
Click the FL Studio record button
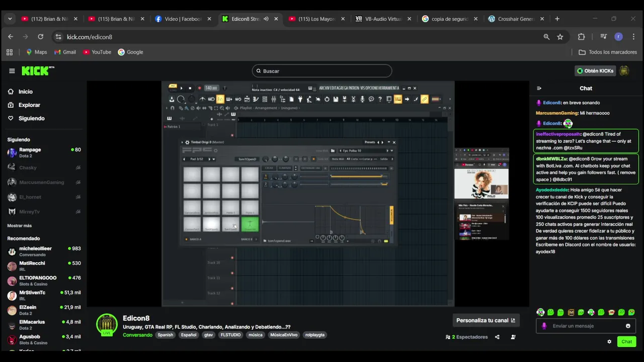coord(199,88)
